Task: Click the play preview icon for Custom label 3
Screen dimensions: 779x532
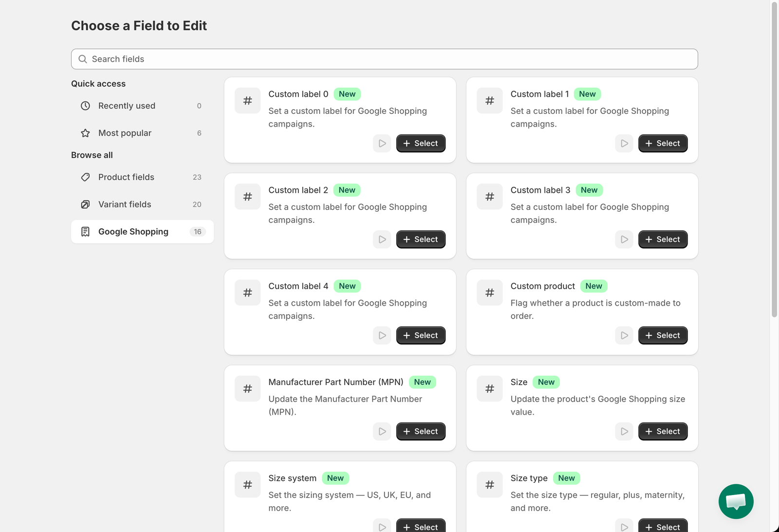Action: tap(624, 239)
